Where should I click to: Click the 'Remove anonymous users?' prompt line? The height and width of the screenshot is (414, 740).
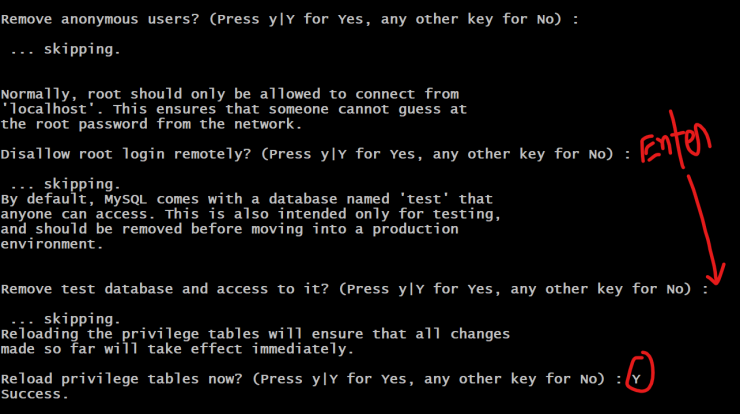[x=290, y=19]
